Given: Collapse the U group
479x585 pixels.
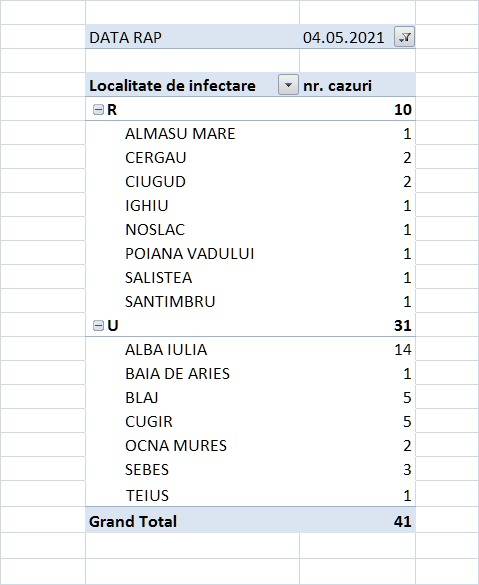Looking at the screenshot, I should pos(98,326).
